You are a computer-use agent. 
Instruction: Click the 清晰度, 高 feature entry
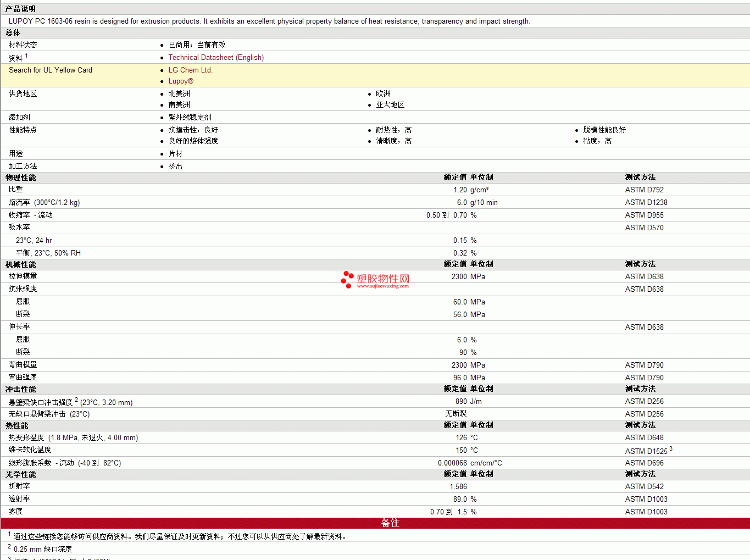coord(393,141)
